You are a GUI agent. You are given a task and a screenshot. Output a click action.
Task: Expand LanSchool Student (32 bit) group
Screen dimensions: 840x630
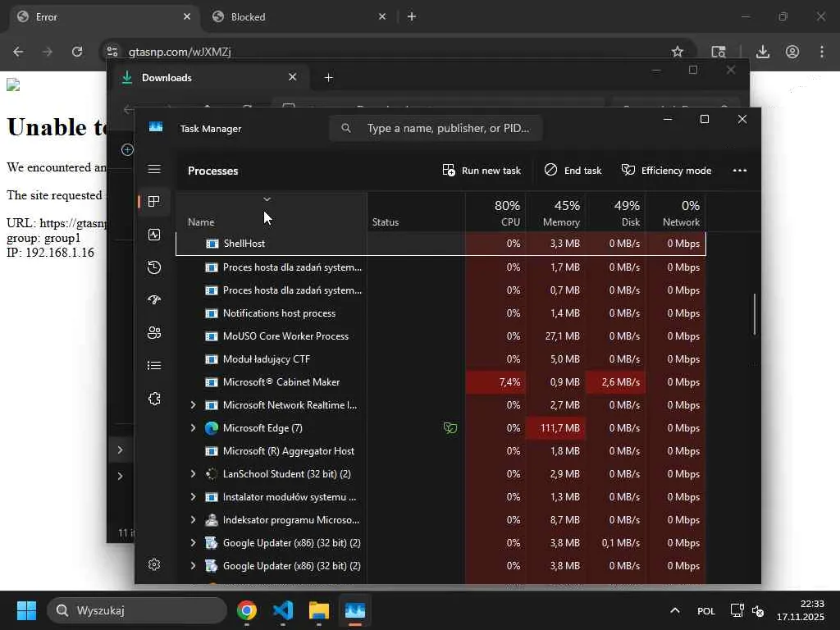coord(193,474)
